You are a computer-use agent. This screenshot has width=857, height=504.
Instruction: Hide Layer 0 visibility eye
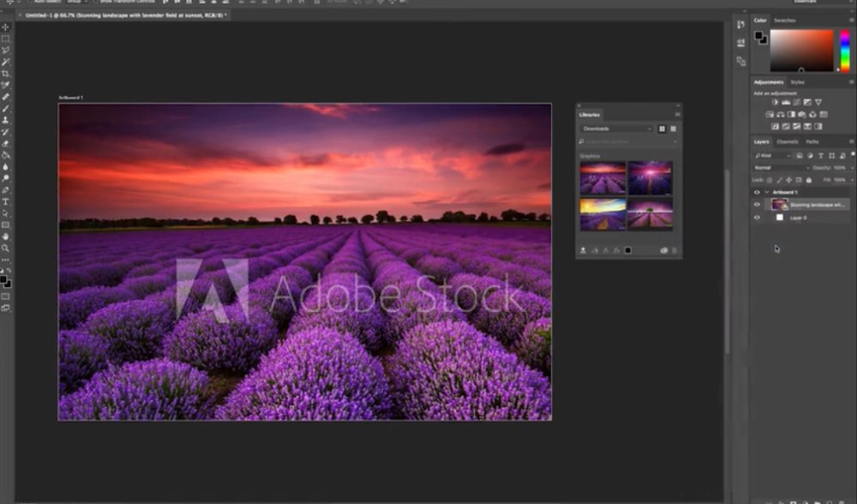(x=757, y=218)
